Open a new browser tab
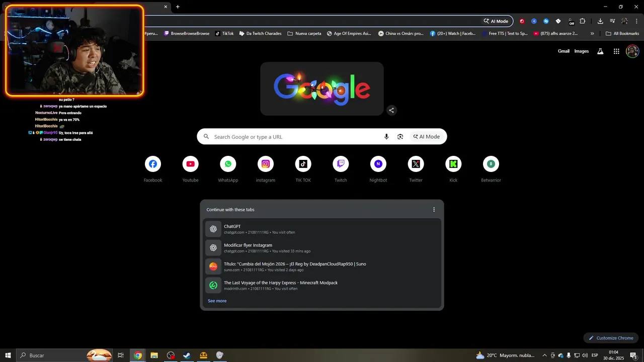Screen dimensions: 644x362 pyautogui.click(x=178, y=7)
